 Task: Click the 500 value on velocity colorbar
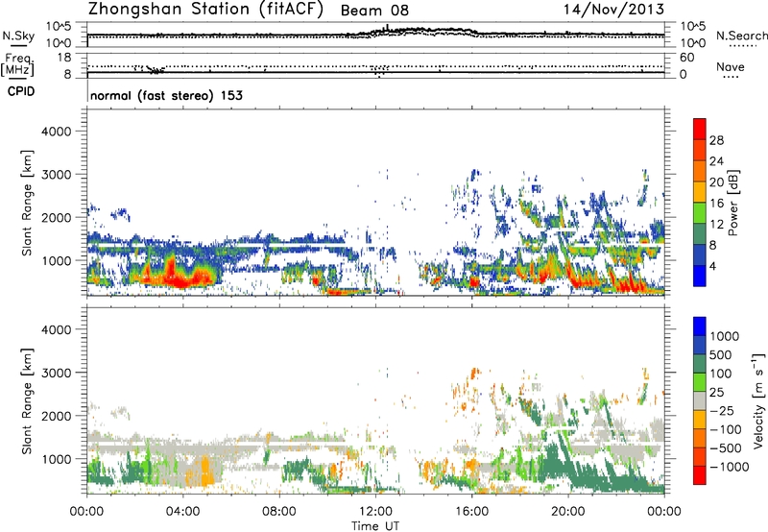point(722,354)
